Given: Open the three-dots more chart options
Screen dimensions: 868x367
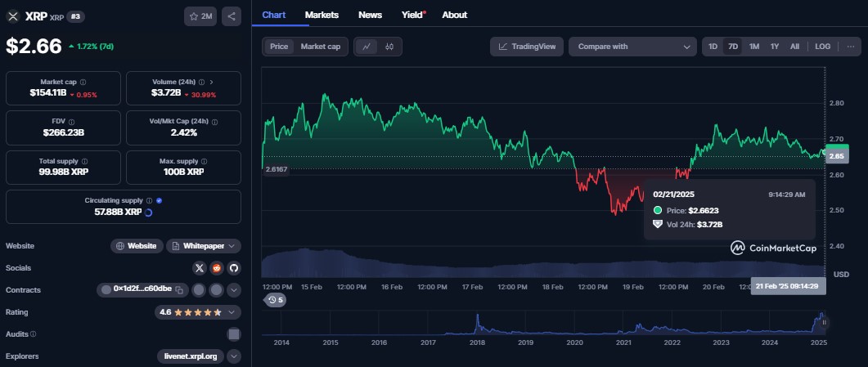Looking at the screenshot, I should click(x=851, y=47).
